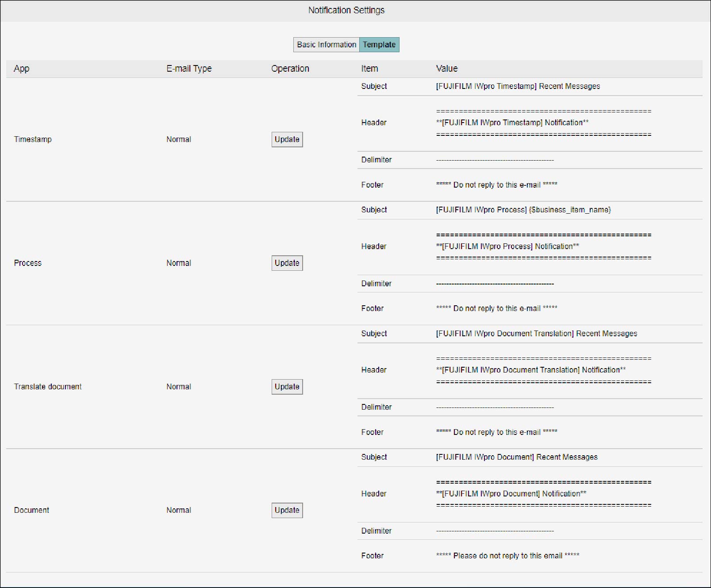Viewport: 711px width, 588px height.
Task: Click Process subject with business_item_name variable
Action: pyautogui.click(x=523, y=210)
